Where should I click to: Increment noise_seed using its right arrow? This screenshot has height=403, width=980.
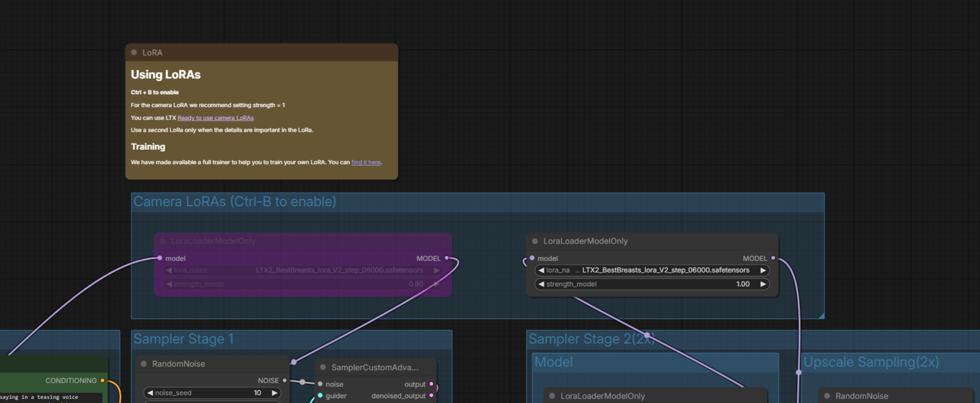[274, 393]
